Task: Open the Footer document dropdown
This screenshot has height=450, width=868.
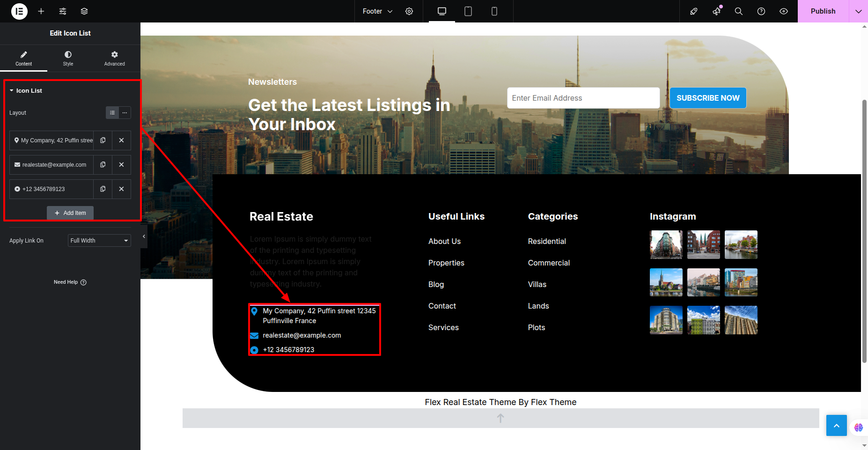Action: (x=377, y=11)
